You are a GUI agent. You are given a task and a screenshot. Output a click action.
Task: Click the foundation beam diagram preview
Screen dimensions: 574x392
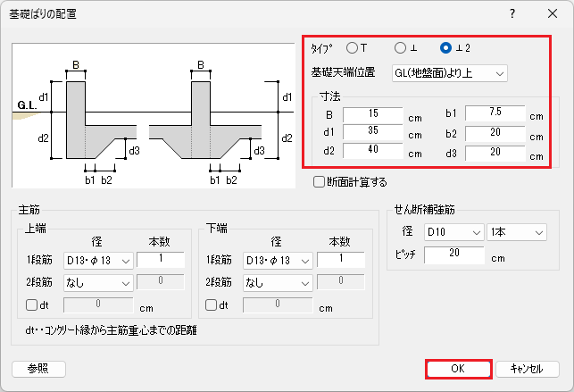pos(154,114)
